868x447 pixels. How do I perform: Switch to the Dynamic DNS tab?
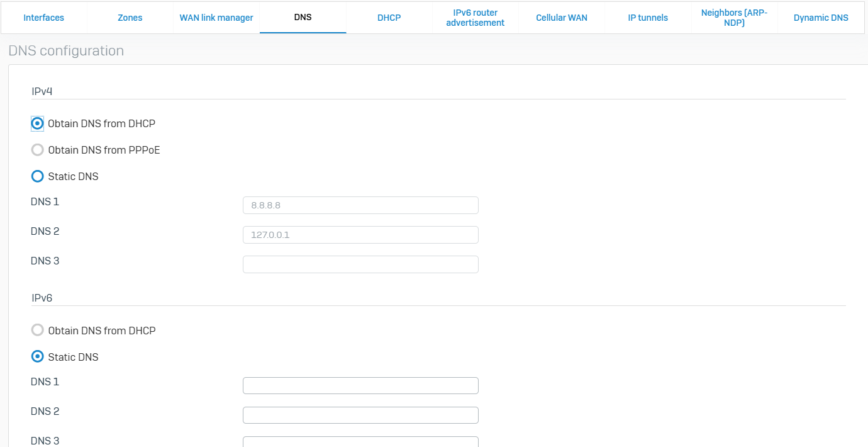coord(820,18)
